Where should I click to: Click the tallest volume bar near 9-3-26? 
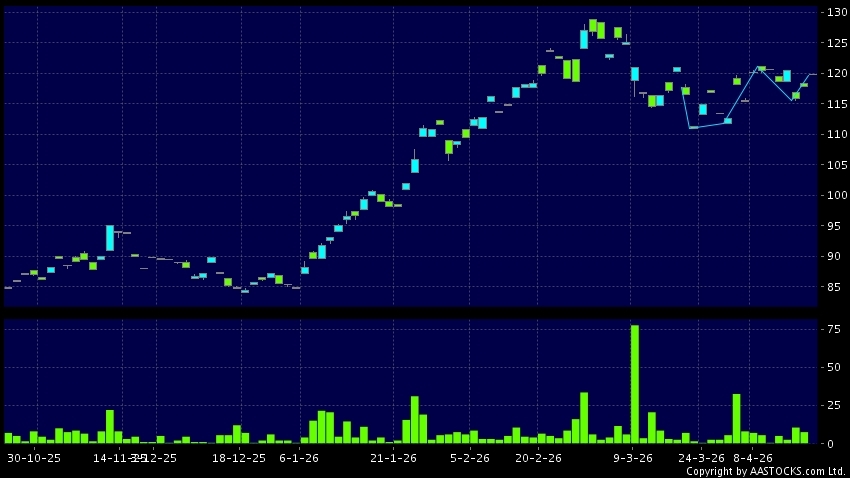pos(634,384)
